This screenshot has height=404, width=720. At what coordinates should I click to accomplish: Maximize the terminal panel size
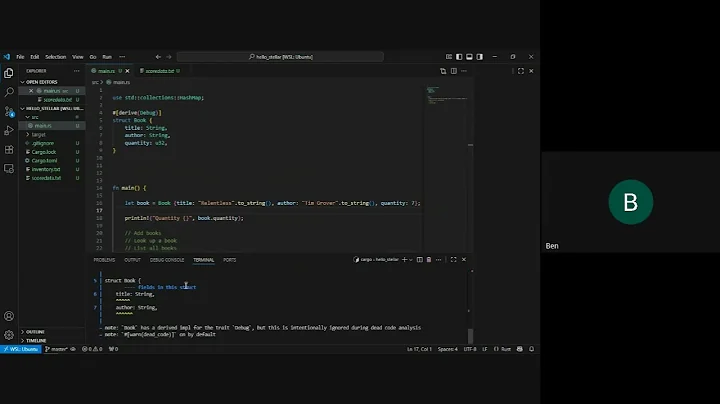point(454,259)
